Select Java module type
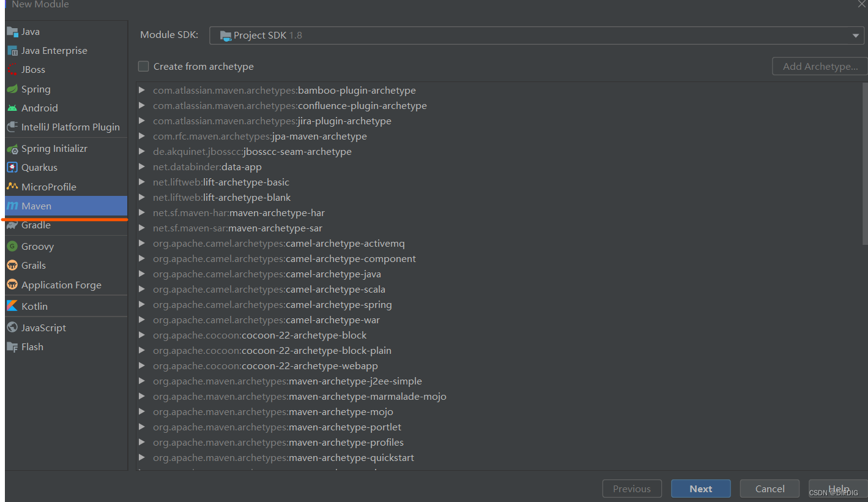Screen dimensions: 868x502 tap(66, 32)
